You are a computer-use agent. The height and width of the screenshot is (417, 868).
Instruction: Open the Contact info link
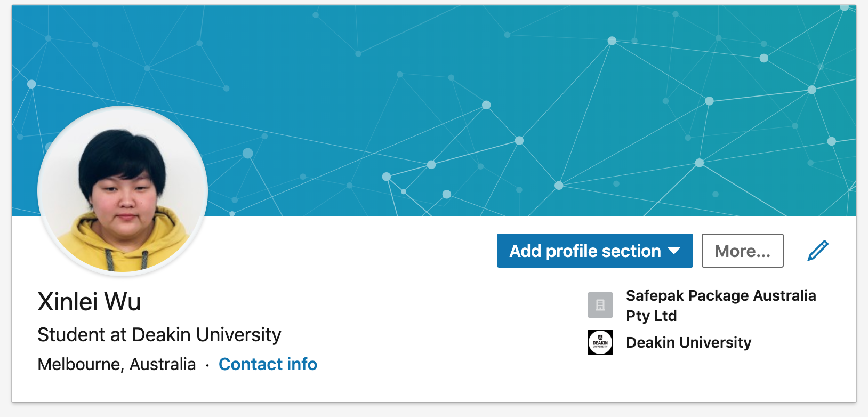point(268,364)
